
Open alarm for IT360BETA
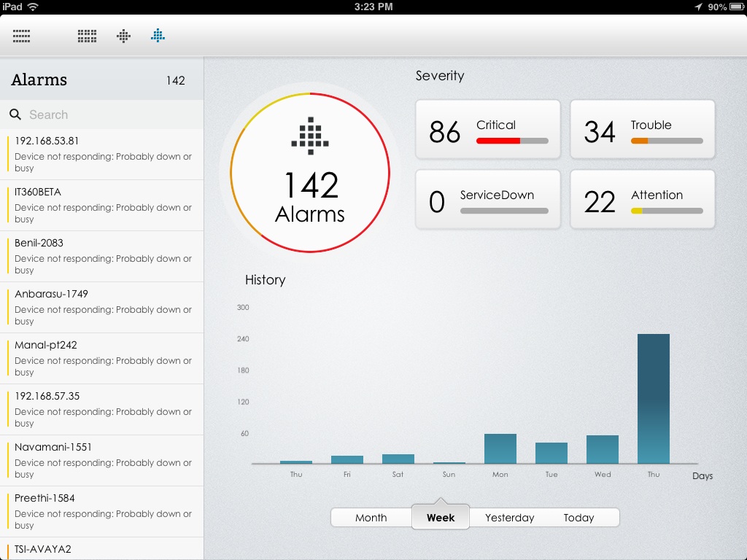(102, 205)
